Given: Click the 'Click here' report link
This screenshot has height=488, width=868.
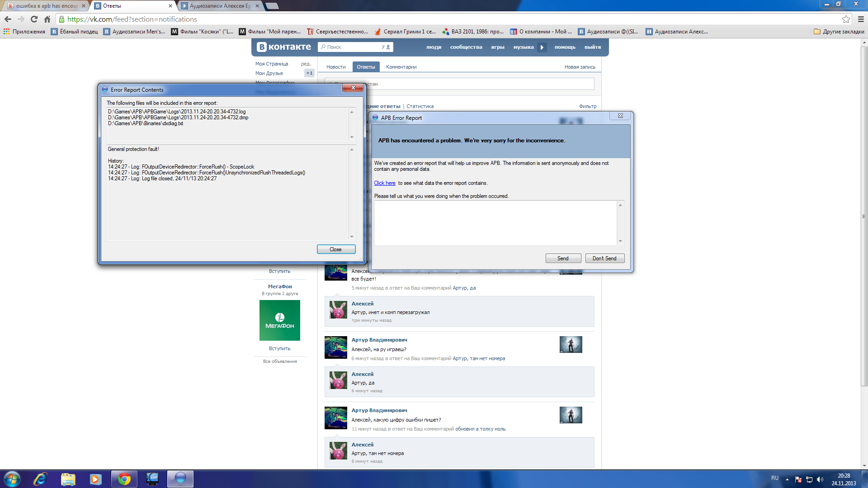Looking at the screenshot, I should (x=384, y=183).
